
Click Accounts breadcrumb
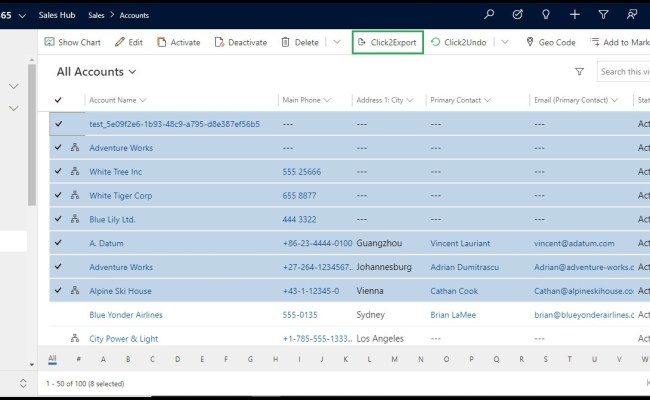134,15
